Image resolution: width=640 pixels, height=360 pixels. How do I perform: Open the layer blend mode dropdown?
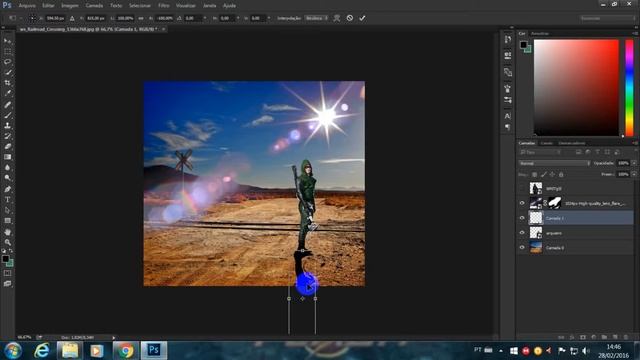[x=554, y=163]
